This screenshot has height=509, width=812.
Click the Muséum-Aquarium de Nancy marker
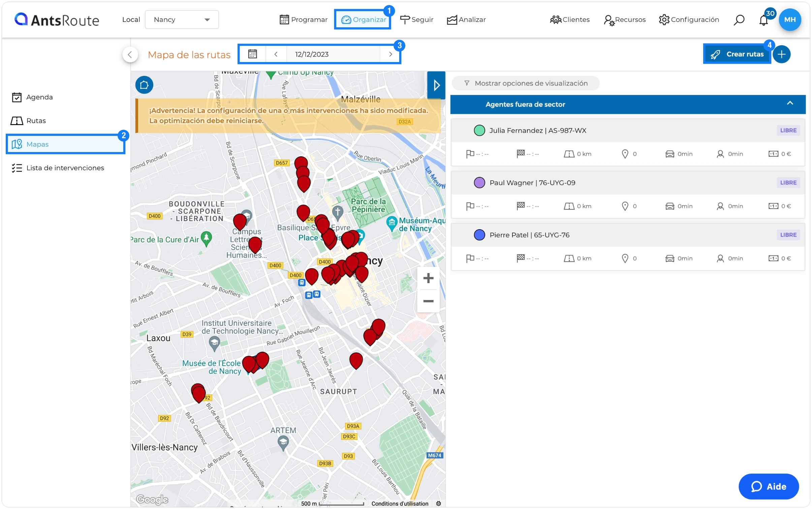pos(391,223)
